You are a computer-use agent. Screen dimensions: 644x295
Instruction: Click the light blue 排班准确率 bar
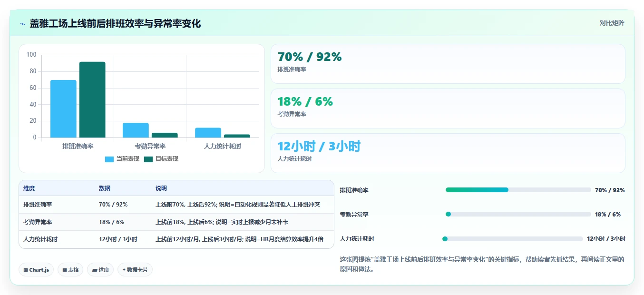click(x=63, y=109)
